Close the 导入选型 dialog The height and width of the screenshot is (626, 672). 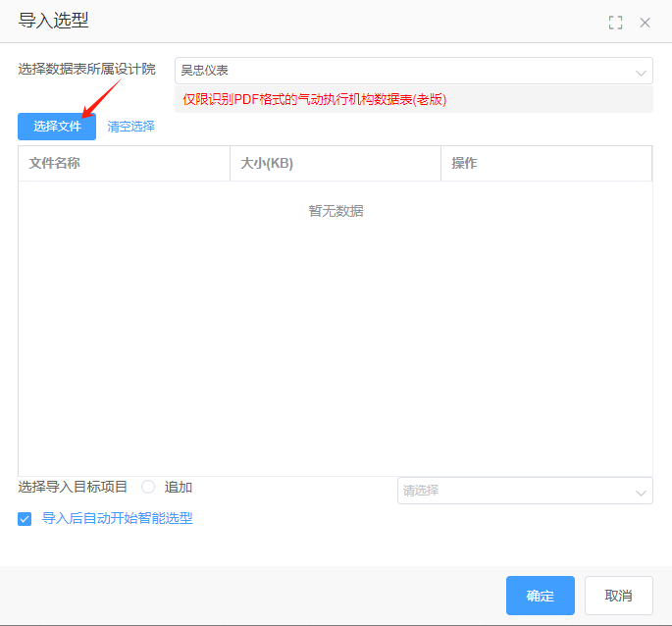click(645, 23)
